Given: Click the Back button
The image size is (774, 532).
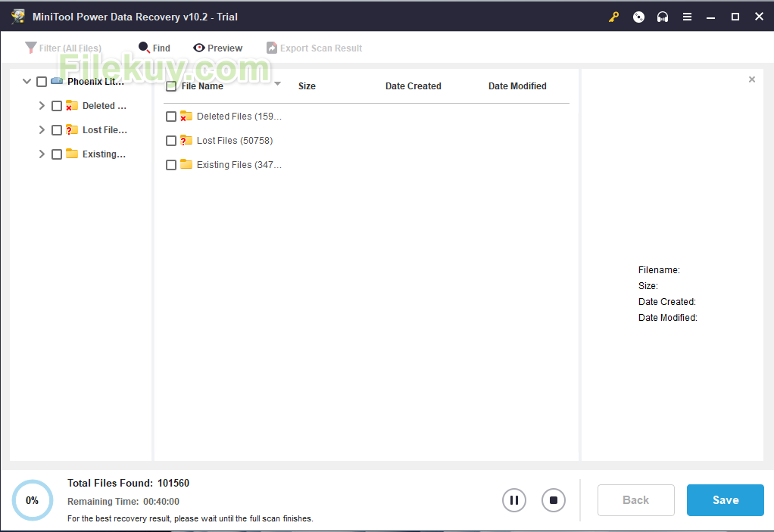Looking at the screenshot, I should (636, 500).
